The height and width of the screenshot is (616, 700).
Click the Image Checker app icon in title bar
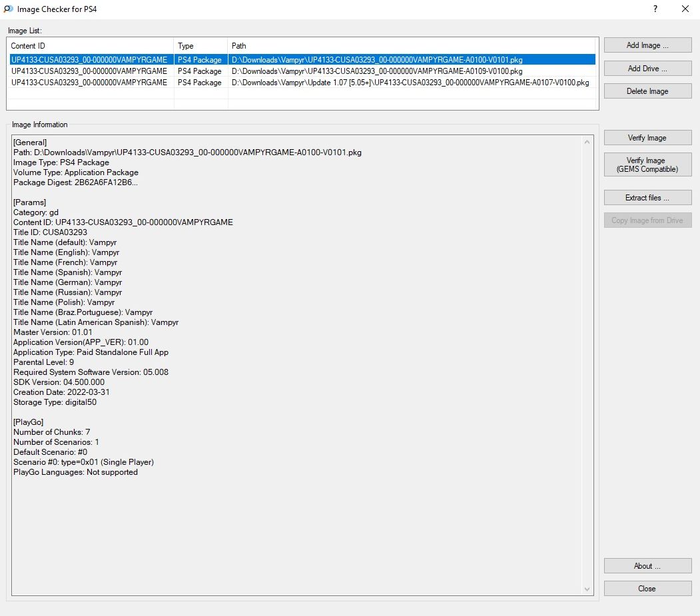tap(9, 9)
